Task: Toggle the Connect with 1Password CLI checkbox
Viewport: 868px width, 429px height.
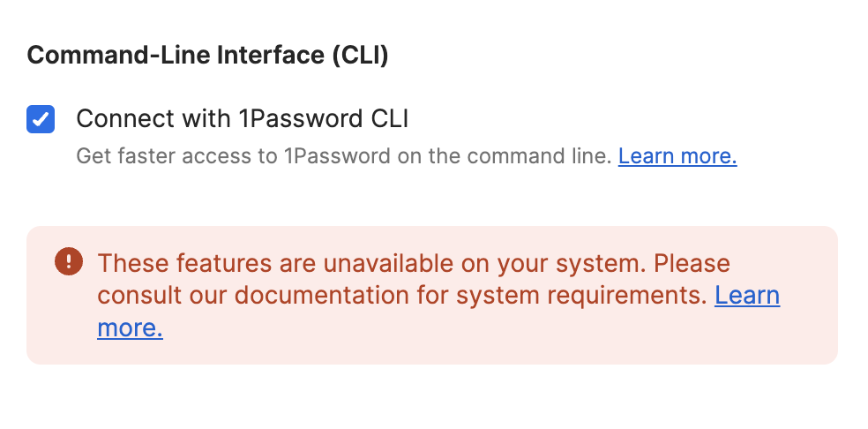Action: point(41,119)
